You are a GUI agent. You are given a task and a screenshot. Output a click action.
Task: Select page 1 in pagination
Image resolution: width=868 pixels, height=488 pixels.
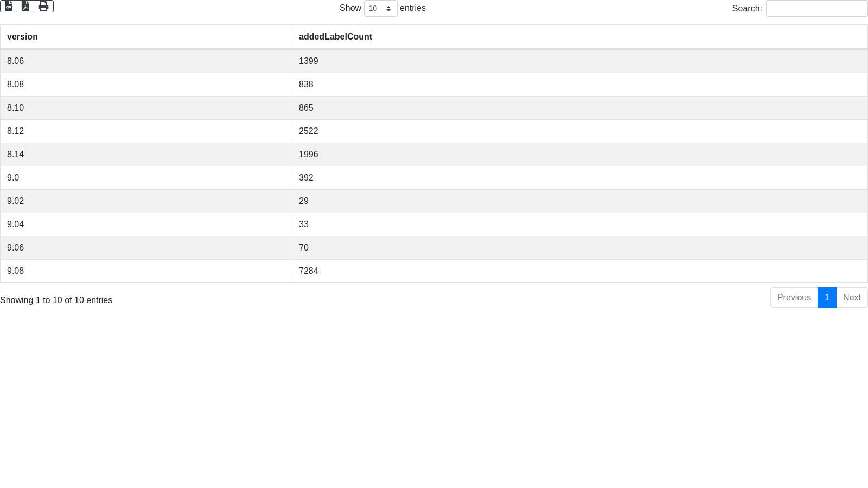point(827,298)
